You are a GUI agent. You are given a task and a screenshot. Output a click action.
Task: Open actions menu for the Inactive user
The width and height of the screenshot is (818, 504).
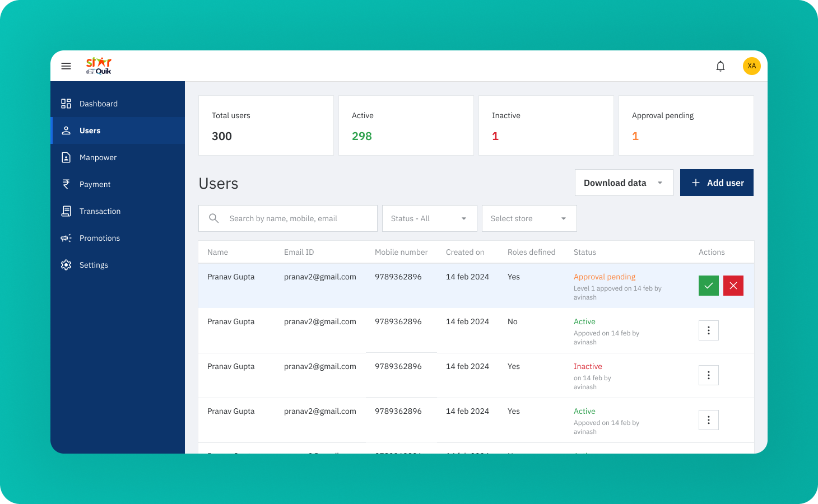tap(709, 375)
